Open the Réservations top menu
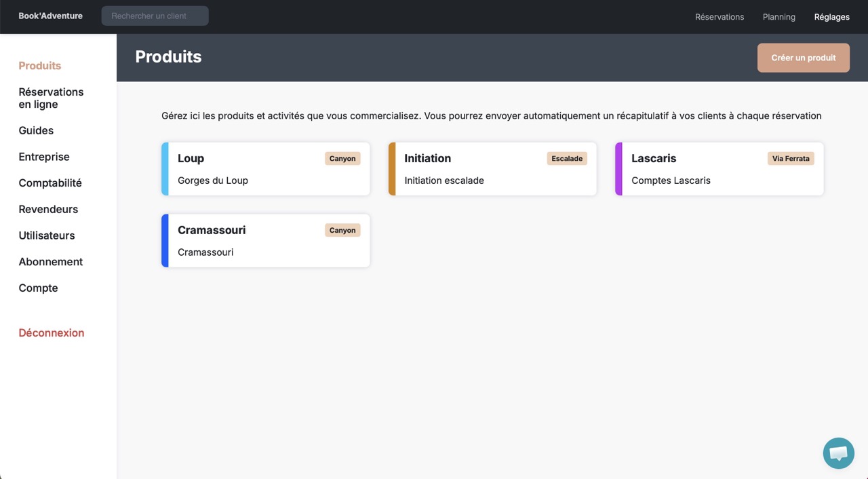The height and width of the screenshot is (479, 868). click(719, 17)
